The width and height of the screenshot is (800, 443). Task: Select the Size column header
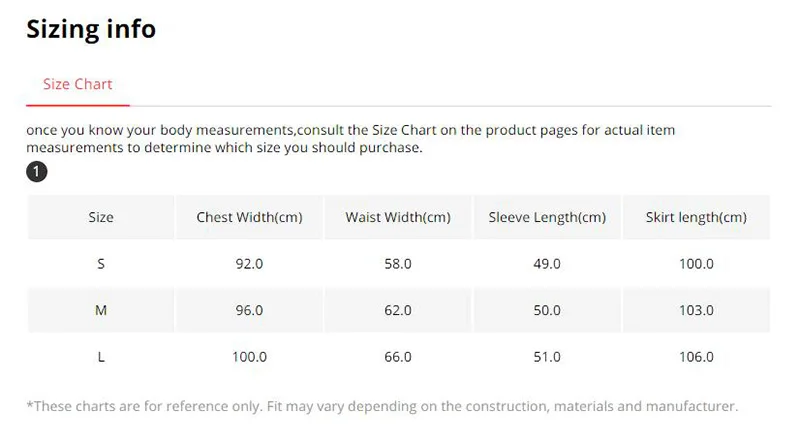[x=101, y=217]
